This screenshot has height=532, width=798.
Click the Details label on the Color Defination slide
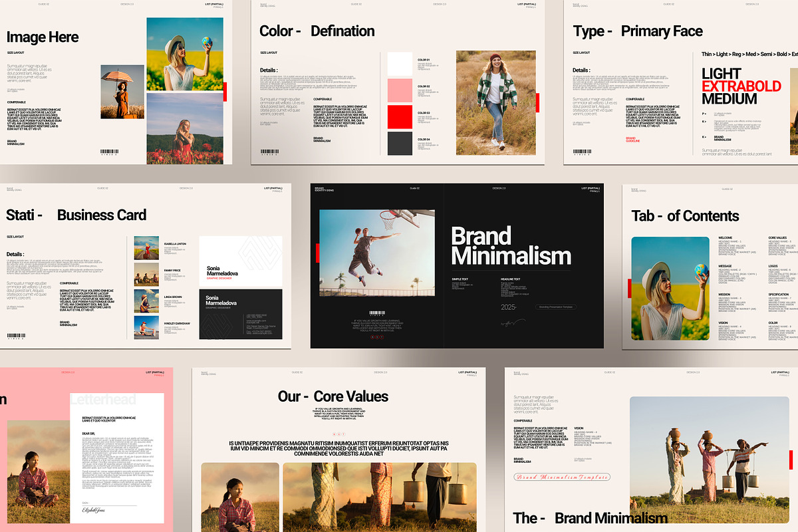pos(269,70)
